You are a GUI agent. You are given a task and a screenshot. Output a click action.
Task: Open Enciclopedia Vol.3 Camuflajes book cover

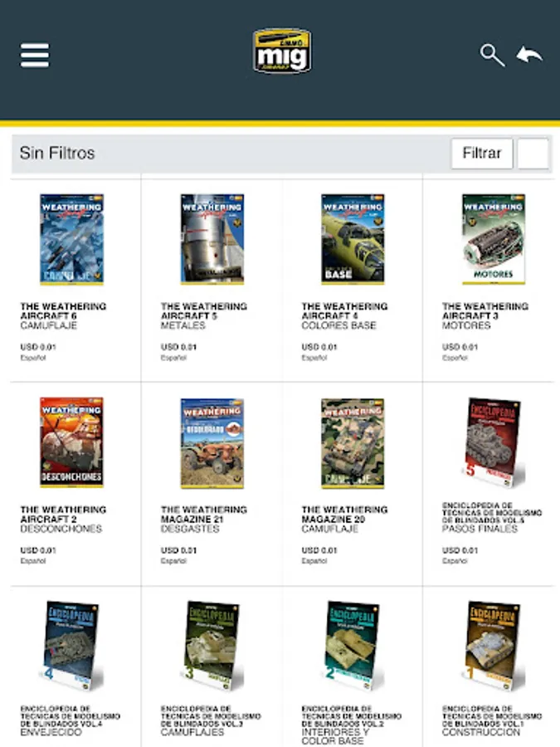[x=212, y=646]
